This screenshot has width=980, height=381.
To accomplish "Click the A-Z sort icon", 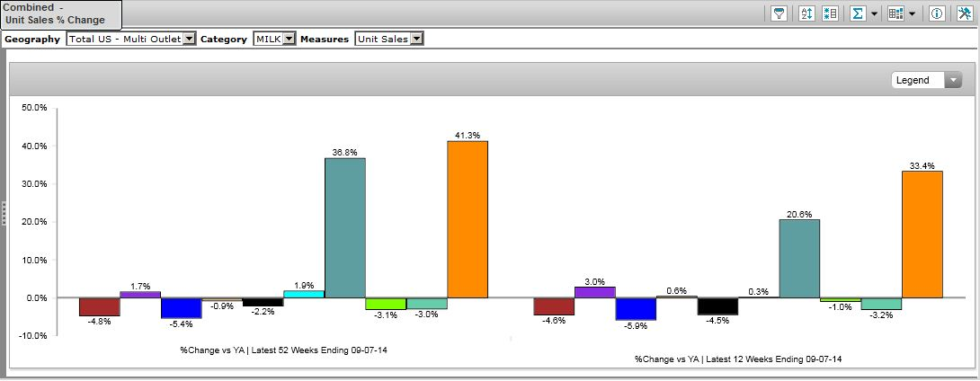I will (x=806, y=13).
